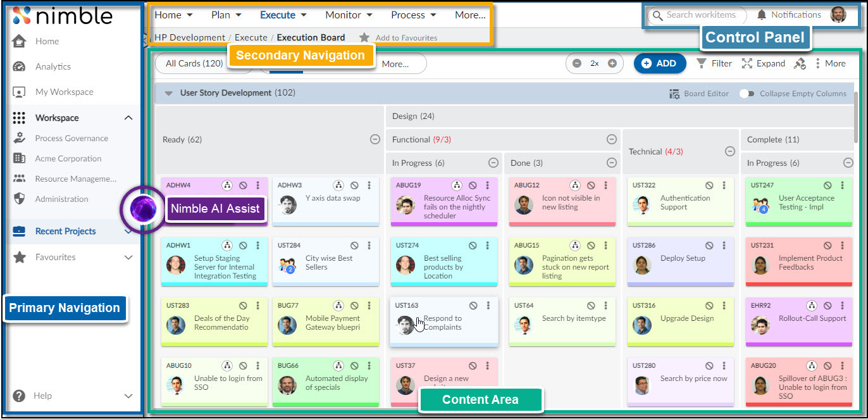Launch Nimble AI Assist
This screenshot has height=419, width=868.
click(x=144, y=208)
